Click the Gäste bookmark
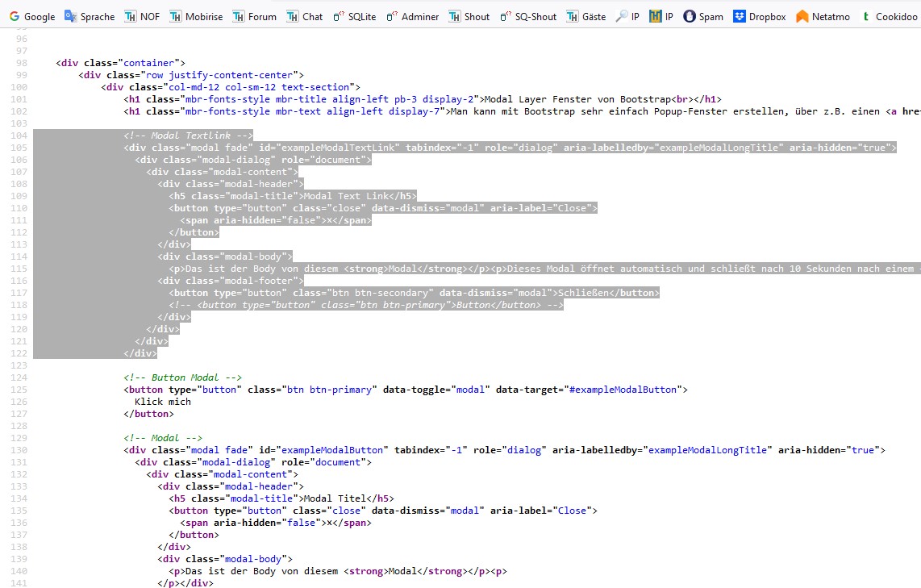 click(x=586, y=16)
